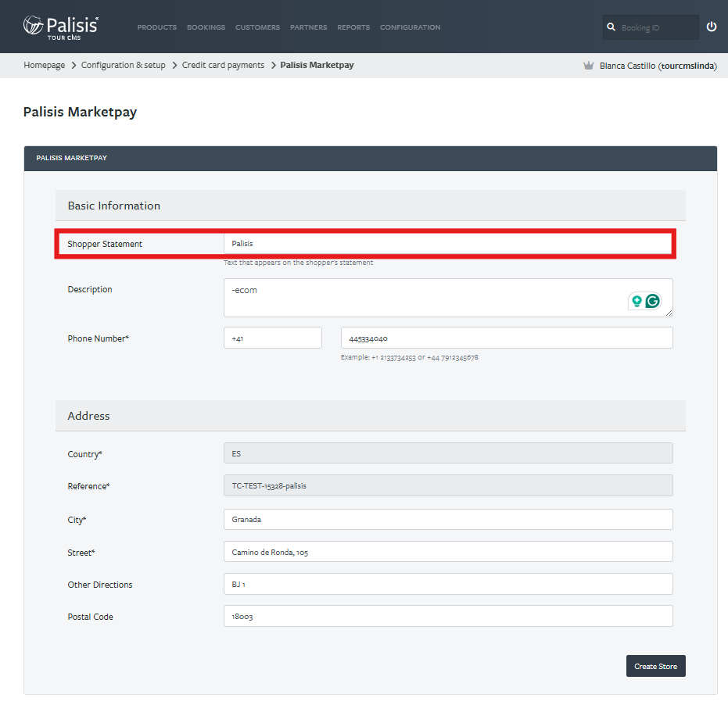Click the City* label
Viewport: 728px width, 705px height.
pos(77,521)
